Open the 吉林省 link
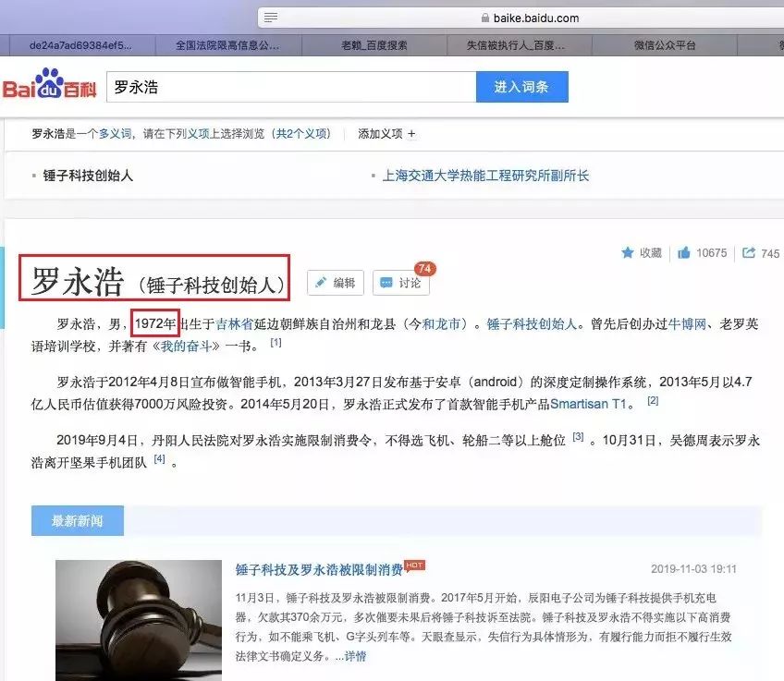Viewport: 784px width, 681px height. pos(234,323)
